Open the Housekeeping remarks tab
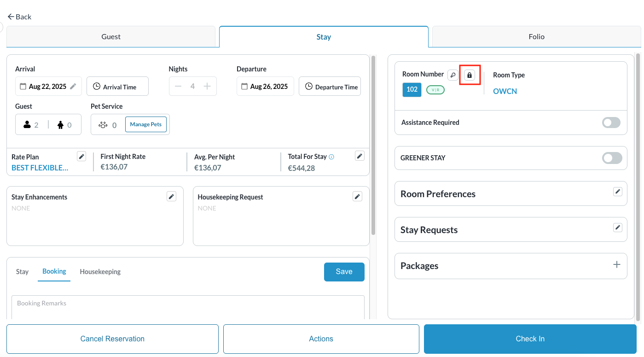 (100, 272)
